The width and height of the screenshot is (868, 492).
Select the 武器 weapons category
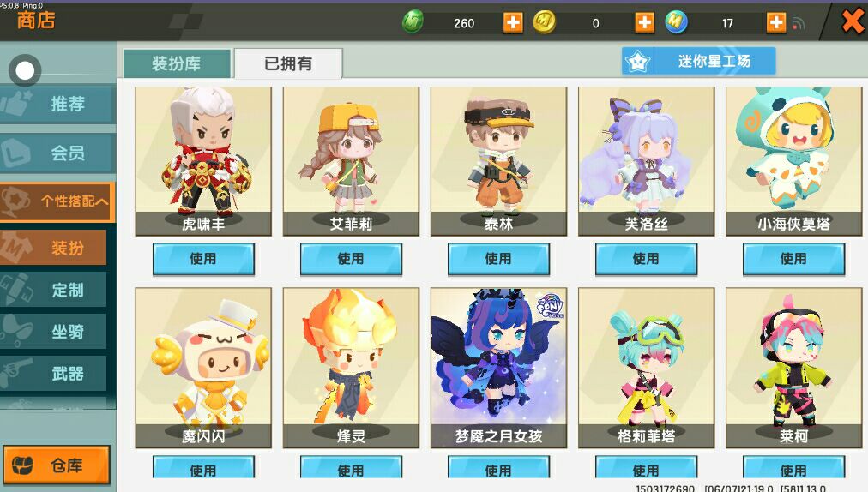tap(53, 374)
